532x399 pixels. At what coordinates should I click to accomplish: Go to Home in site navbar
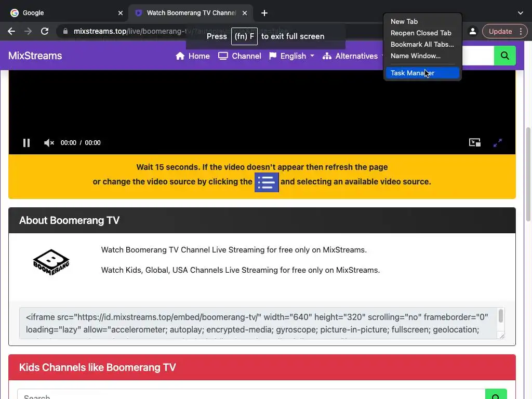193,56
